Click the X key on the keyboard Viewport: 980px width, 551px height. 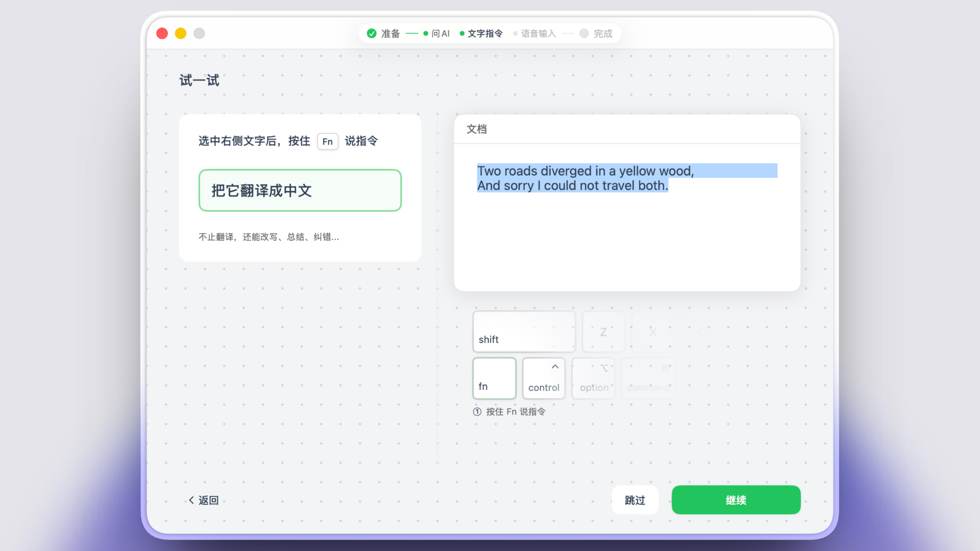(x=653, y=332)
